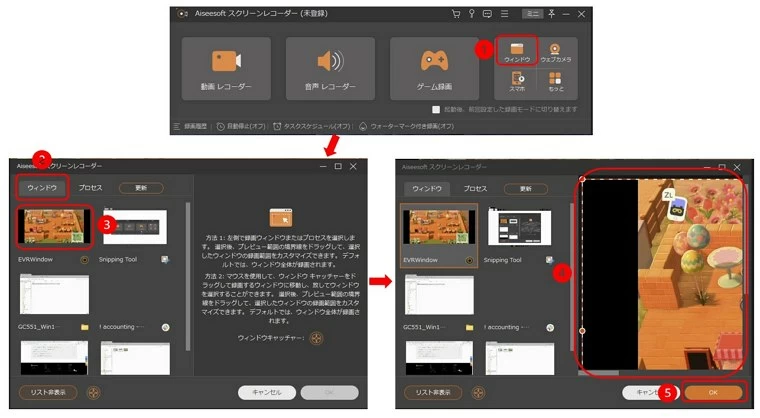The height and width of the screenshot is (418, 760).
Task: Toggle 自動停止(オフ) auto stop setting
Action: (243, 127)
